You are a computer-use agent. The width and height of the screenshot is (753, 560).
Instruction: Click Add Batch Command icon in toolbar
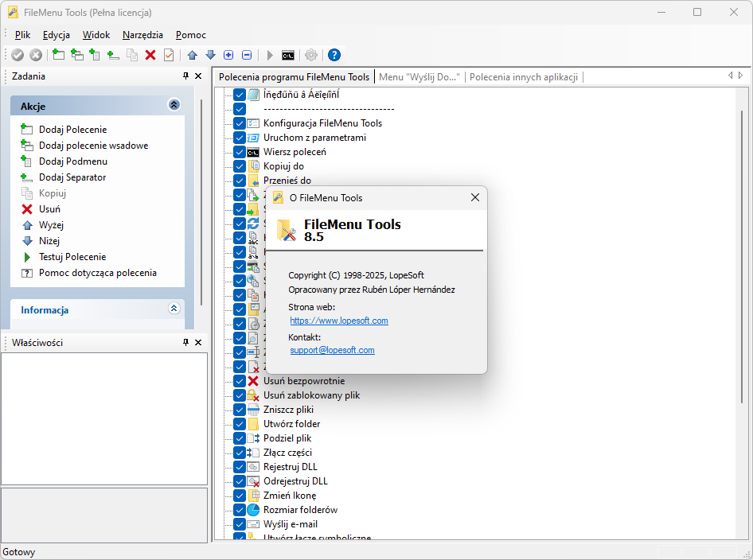(77, 55)
